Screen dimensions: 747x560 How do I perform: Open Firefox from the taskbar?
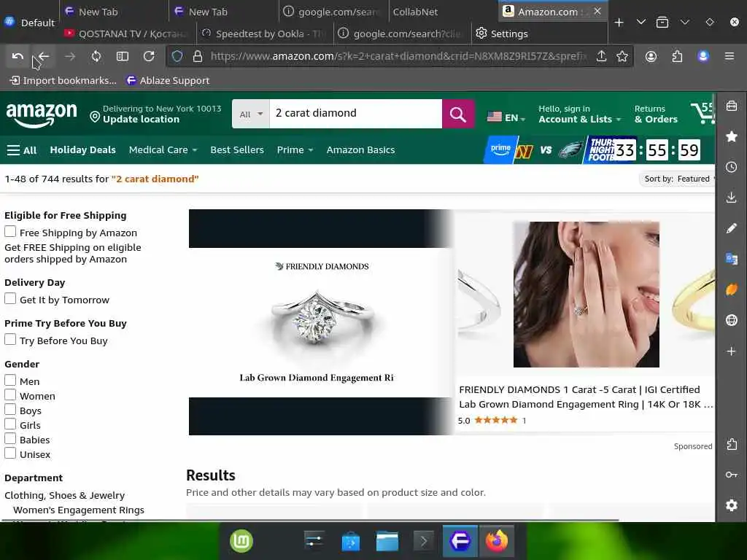[x=496, y=541]
